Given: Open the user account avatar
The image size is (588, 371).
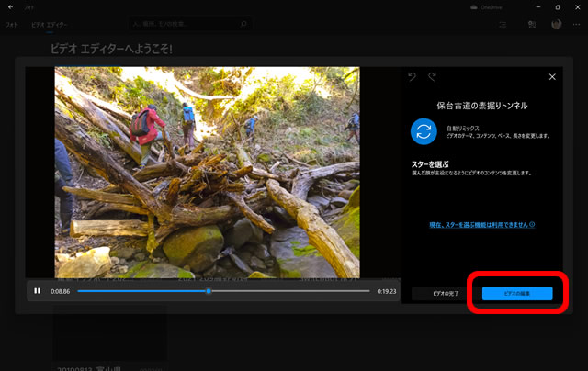Looking at the screenshot, I should click(x=556, y=25).
